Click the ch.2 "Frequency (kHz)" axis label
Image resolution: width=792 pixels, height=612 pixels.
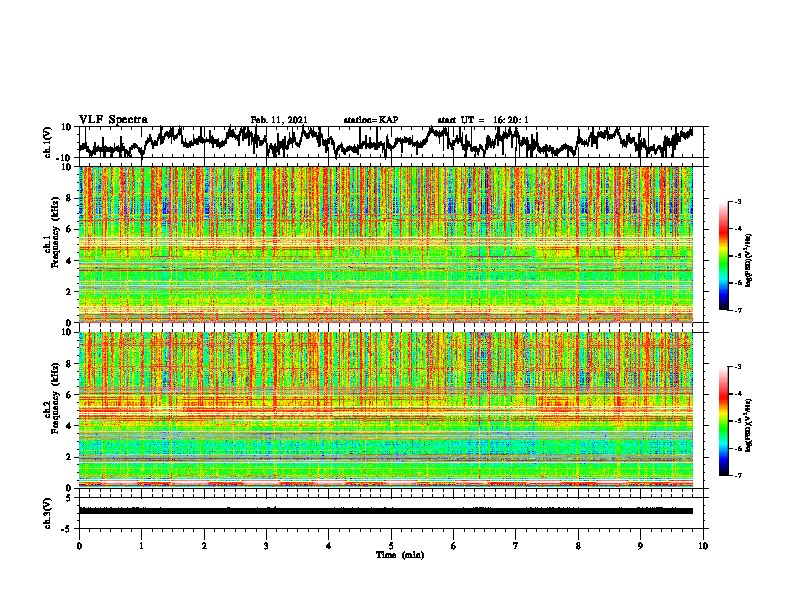coord(55,398)
